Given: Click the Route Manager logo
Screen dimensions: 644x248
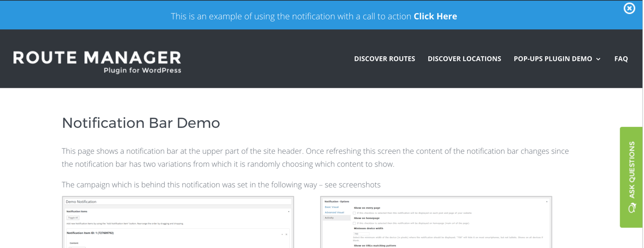Looking at the screenshot, I should point(97,62).
